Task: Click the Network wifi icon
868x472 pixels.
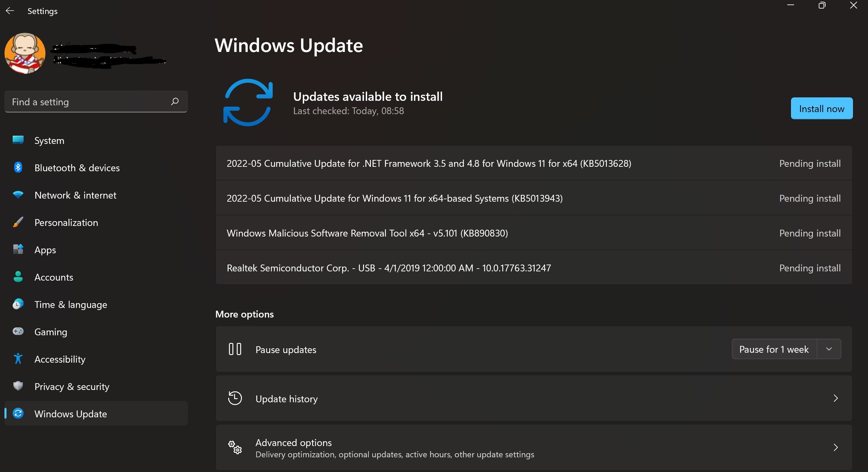Action: pyautogui.click(x=18, y=195)
